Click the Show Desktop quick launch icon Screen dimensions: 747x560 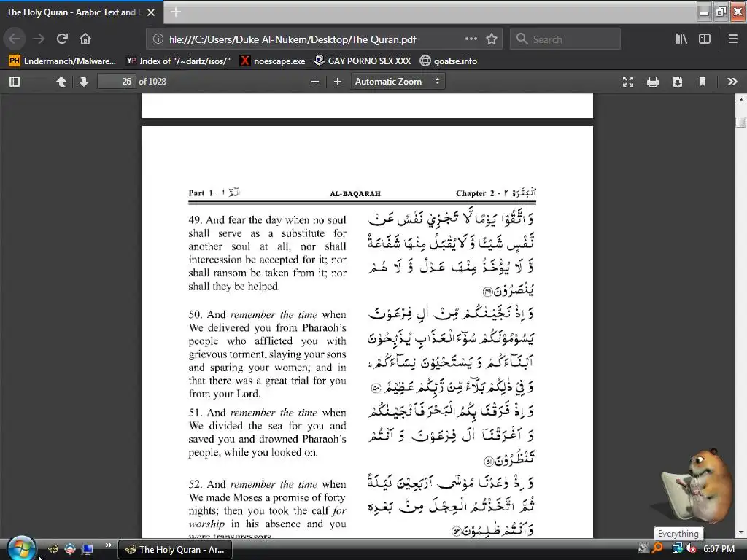[x=88, y=549]
